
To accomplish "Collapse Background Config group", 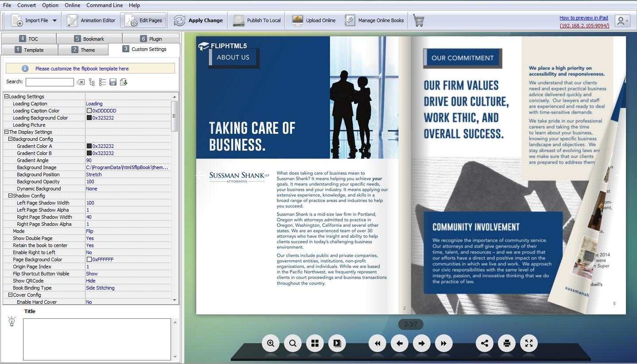I will pos(10,139).
